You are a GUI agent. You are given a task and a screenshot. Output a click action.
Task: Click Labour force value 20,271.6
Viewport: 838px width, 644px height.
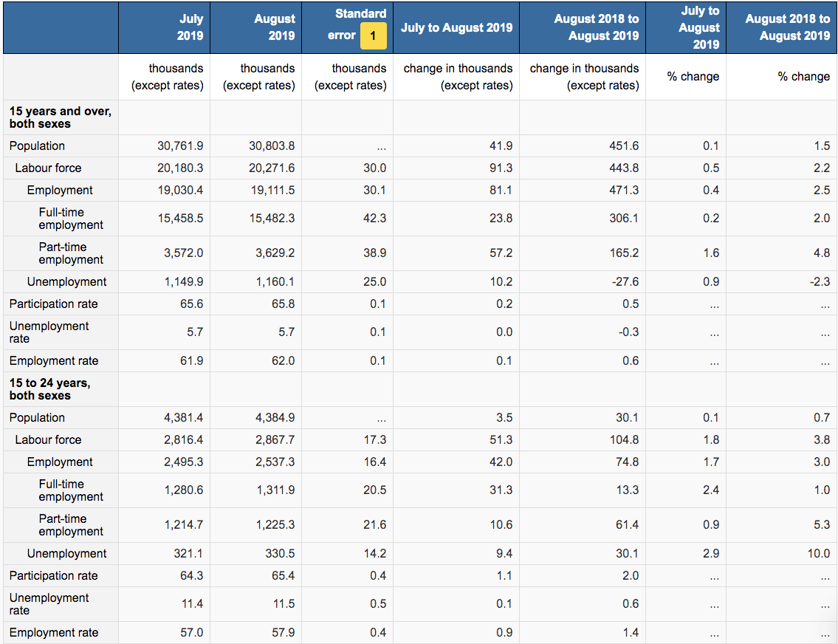[272, 168]
